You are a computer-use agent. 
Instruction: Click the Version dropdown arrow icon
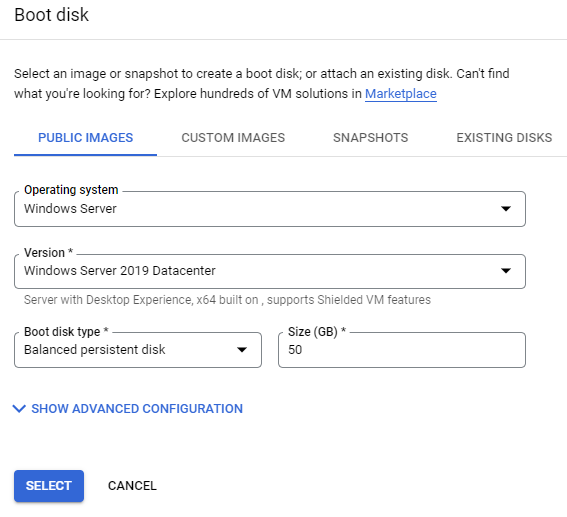coord(506,270)
